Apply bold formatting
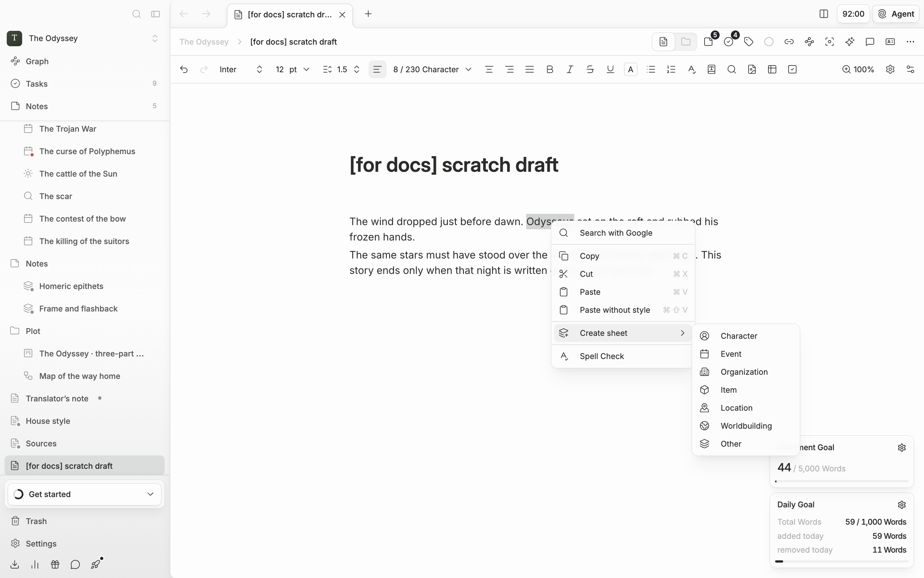924x578 pixels. 550,69
